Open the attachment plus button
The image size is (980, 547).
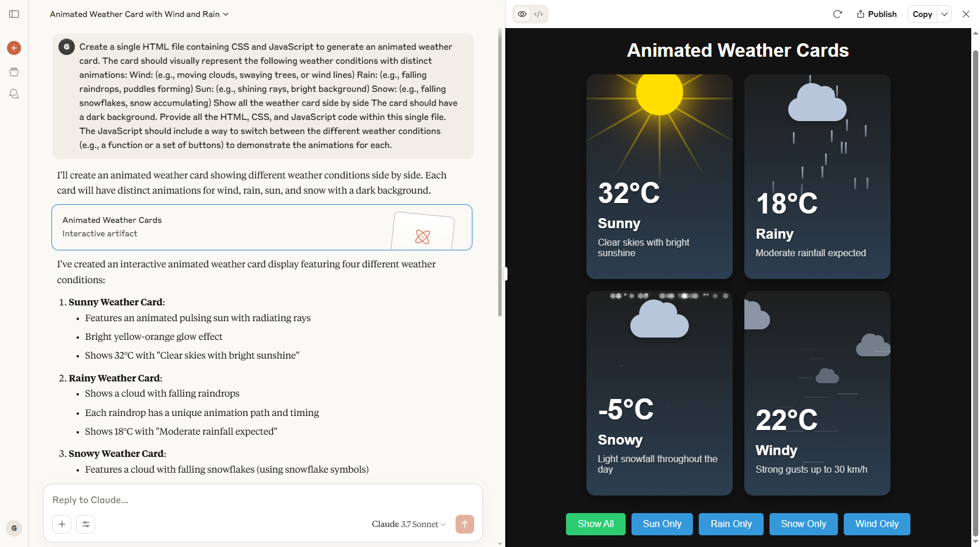tap(62, 524)
